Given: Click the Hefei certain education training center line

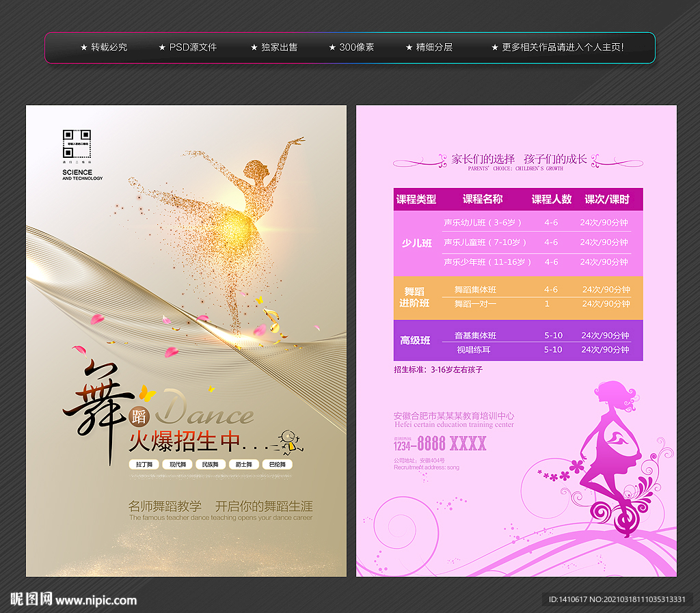Looking at the screenshot, I should 454,425.
